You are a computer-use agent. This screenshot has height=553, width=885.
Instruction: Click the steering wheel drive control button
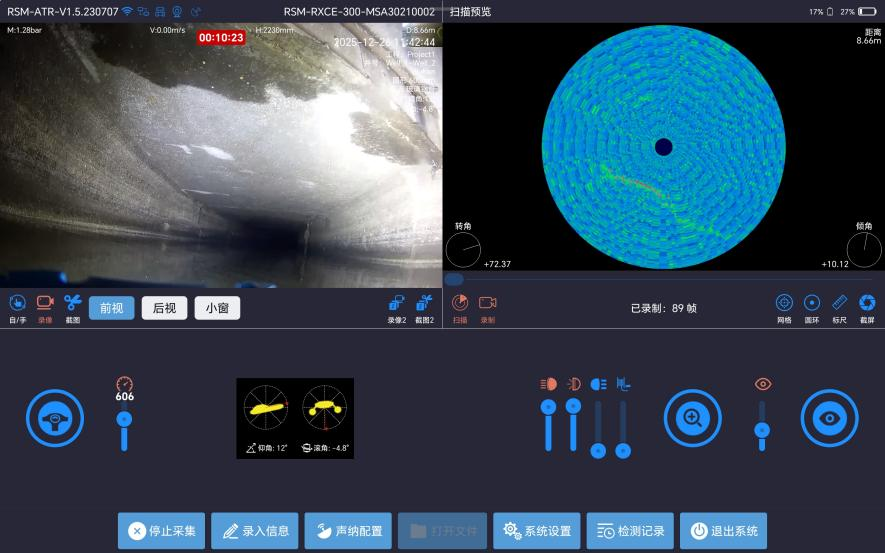click(x=55, y=418)
